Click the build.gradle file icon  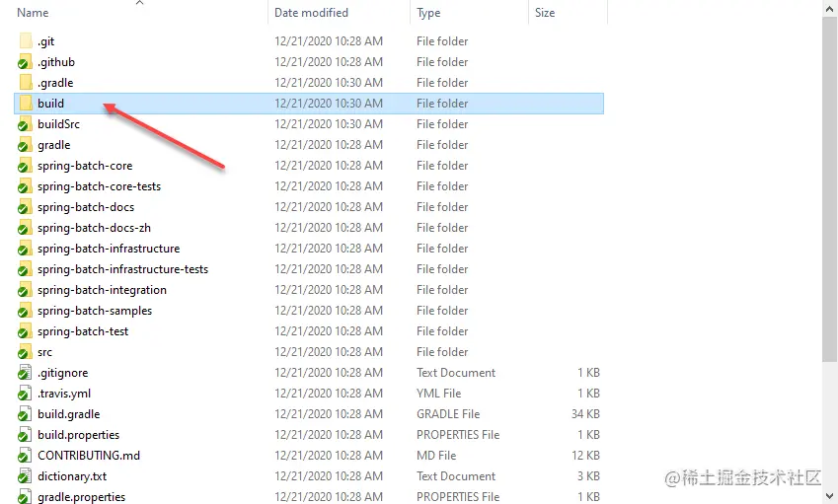point(25,414)
